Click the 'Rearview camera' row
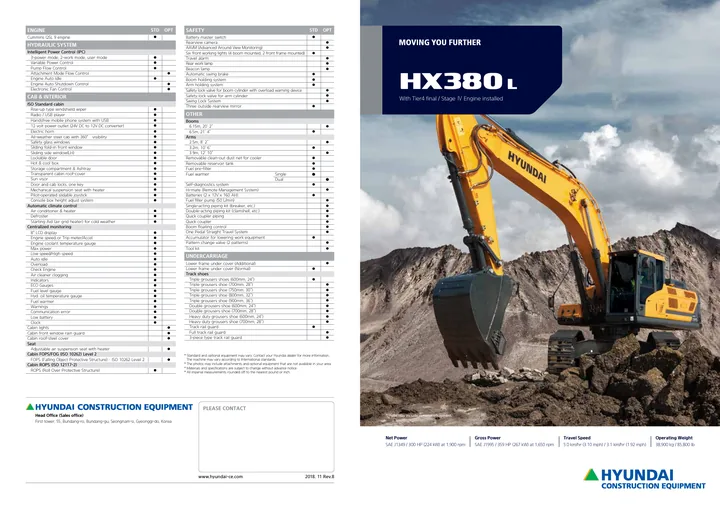The image size is (720, 509). tap(259, 42)
